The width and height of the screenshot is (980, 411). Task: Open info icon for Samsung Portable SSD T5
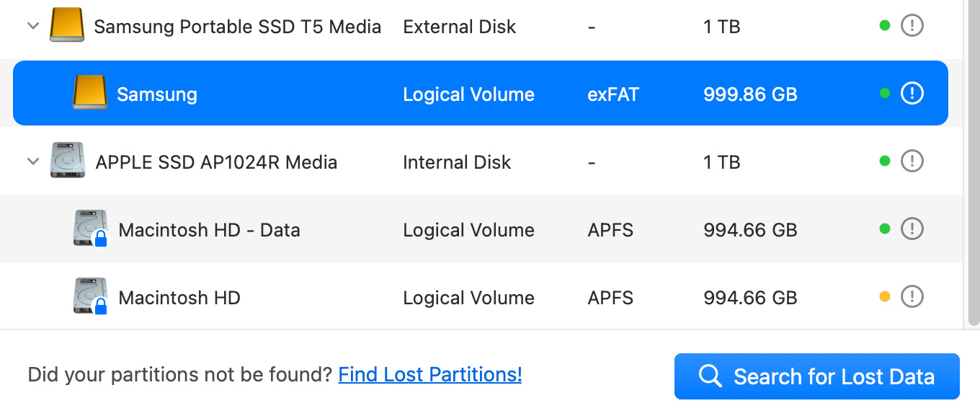pyautogui.click(x=912, y=26)
